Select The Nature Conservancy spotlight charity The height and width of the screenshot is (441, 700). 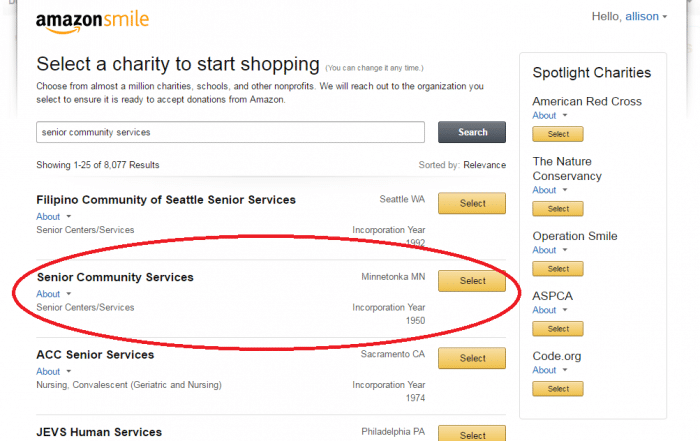(x=558, y=208)
